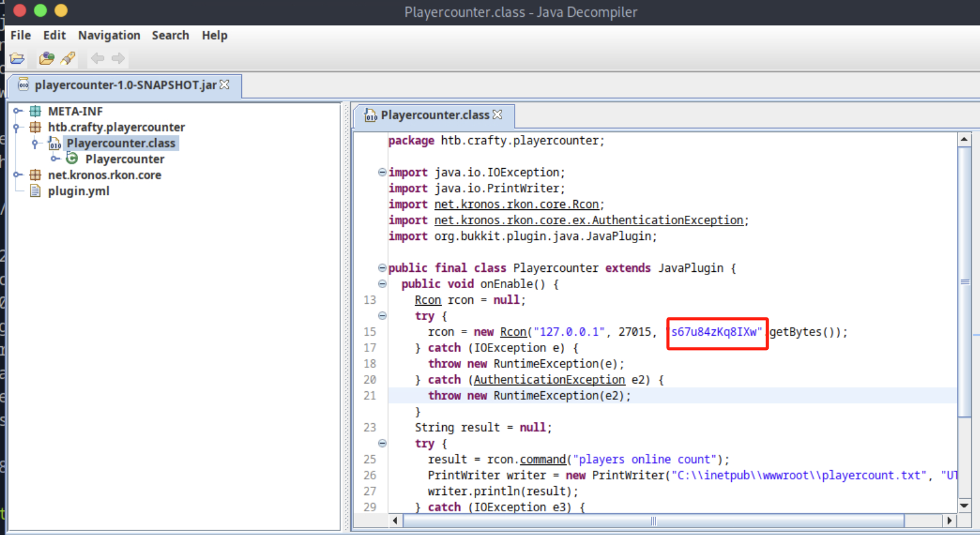Click the vertical scrollbar down arrow

(964, 505)
